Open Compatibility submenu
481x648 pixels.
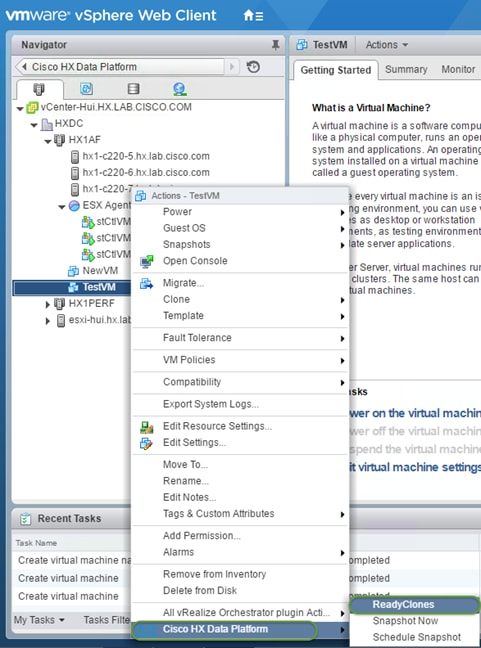pyautogui.click(x=240, y=382)
